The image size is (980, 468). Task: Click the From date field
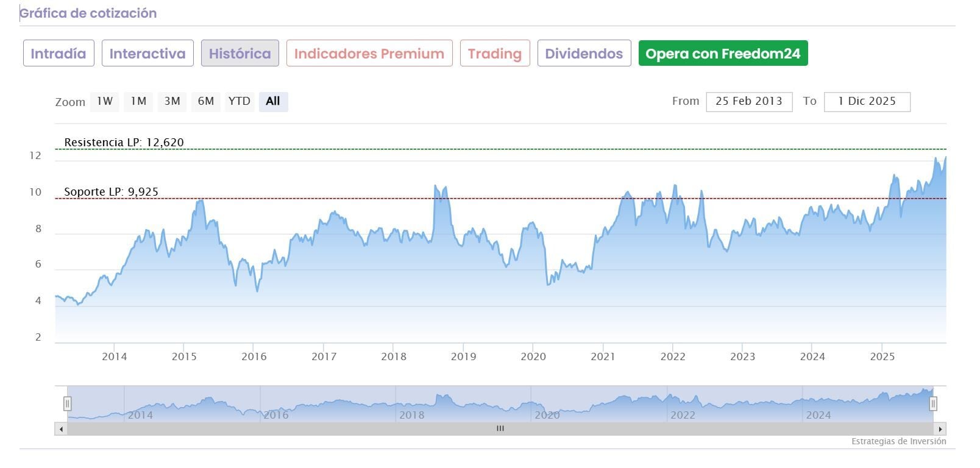(749, 102)
